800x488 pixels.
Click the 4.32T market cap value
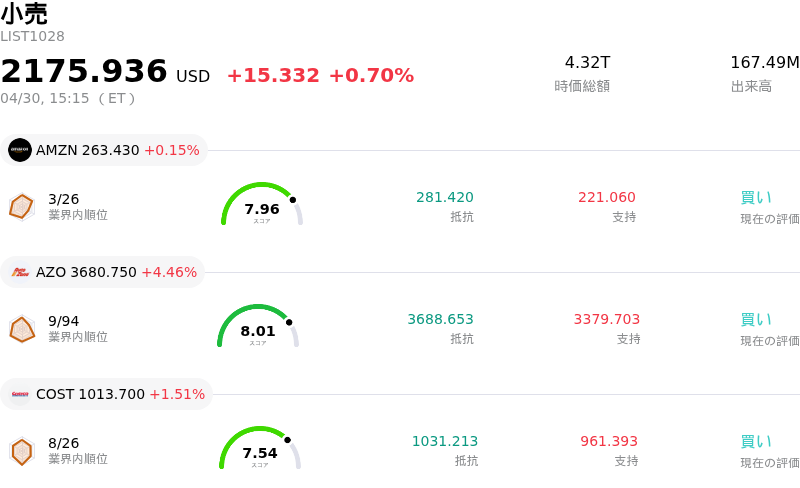[587, 63]
